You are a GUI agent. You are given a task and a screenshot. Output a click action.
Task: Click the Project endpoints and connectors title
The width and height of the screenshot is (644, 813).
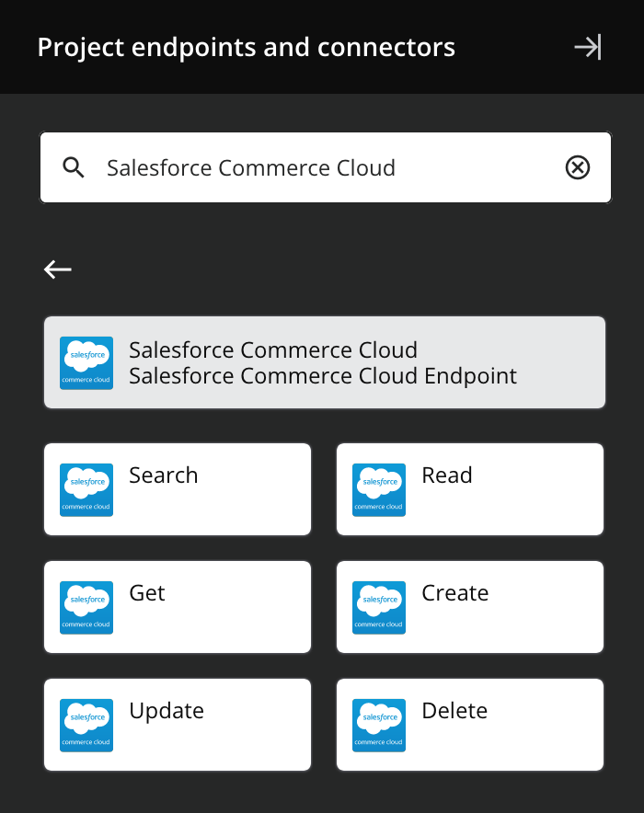(246, 47)
